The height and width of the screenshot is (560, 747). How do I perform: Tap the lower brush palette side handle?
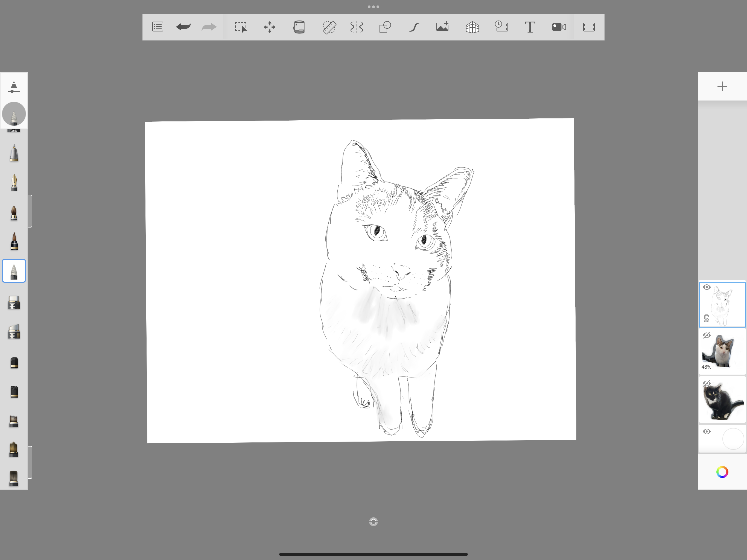click(30, 462)
